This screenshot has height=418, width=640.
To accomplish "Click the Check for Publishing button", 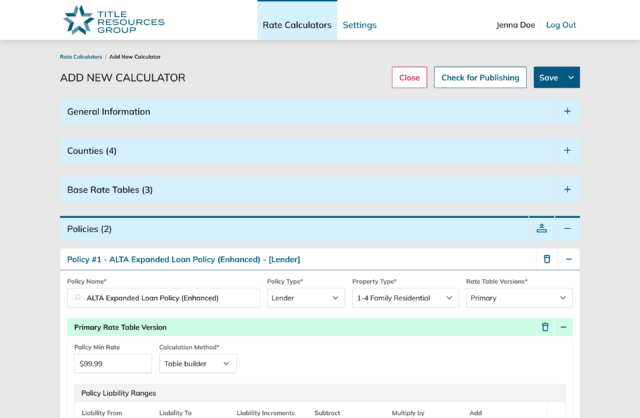I will pos(480,78).
